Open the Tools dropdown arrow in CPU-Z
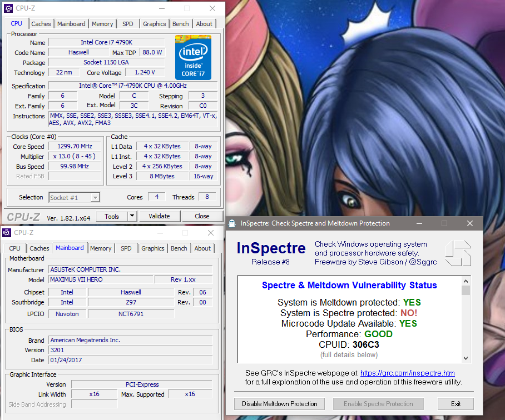This screenshot has height=420, width=505. (132, 216)
